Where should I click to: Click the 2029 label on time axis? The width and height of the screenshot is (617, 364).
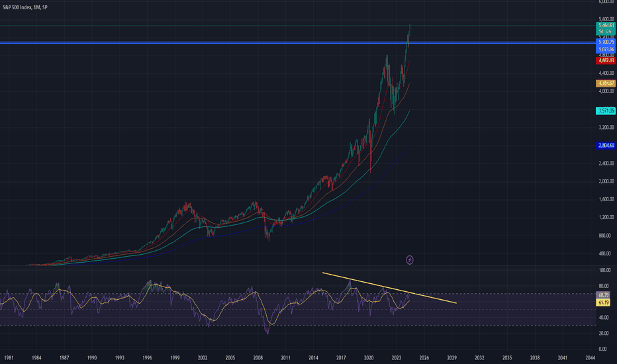(451, 357)
